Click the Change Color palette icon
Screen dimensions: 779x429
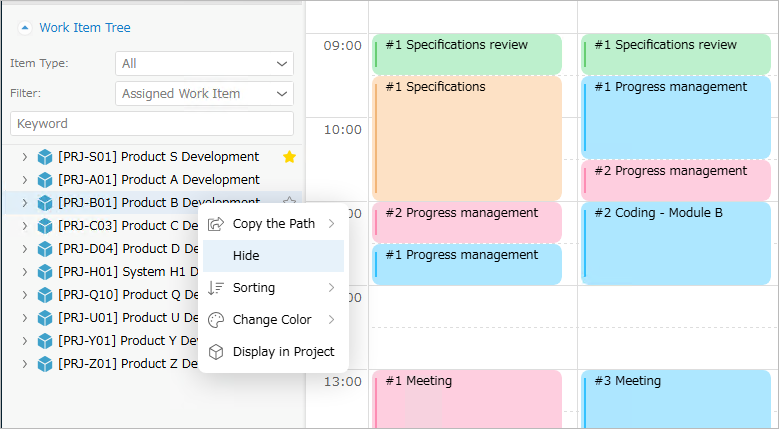click(x=216, y=320)
